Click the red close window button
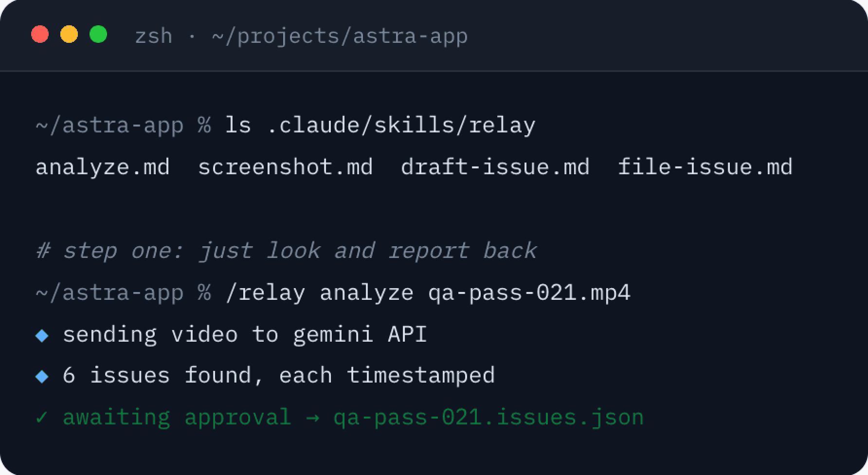Image resolution: width=868 pixels, height=475 pixels. tap(40, 35)
